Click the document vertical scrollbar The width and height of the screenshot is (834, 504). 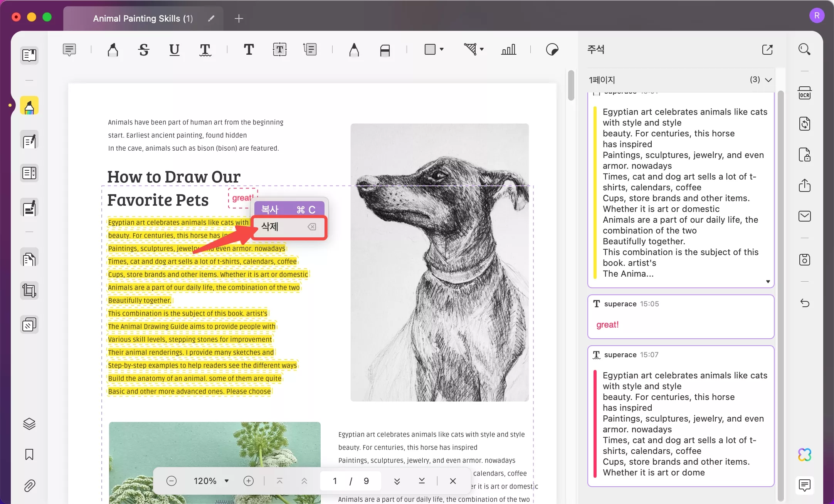tap(571, 86)
